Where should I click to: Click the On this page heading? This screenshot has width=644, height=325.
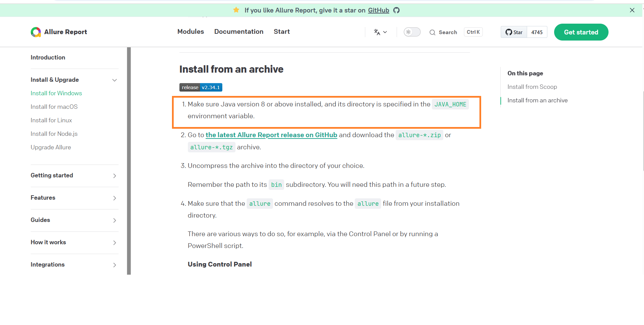(x=525, y=73)
